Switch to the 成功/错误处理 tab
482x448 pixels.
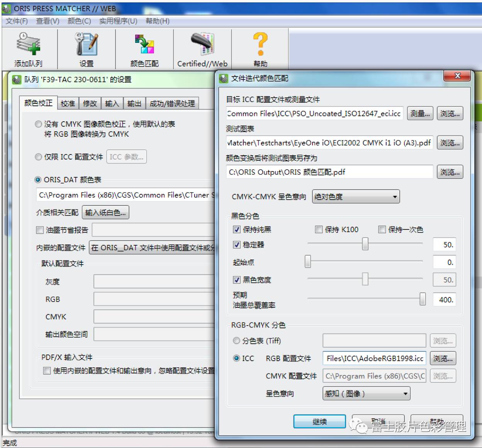pos(172,103)
